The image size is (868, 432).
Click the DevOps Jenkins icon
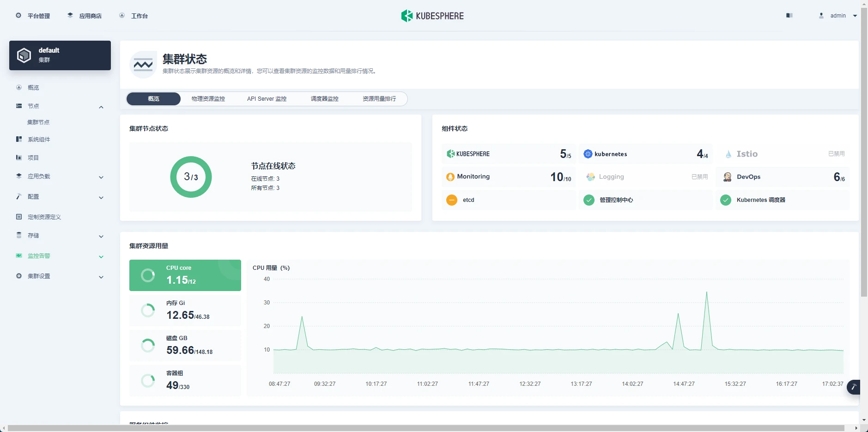[x=727, y=177]
